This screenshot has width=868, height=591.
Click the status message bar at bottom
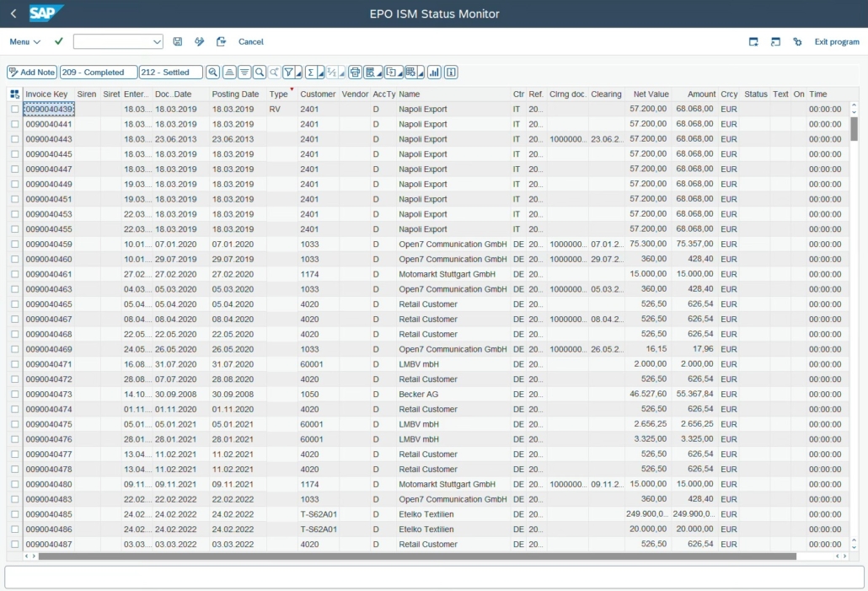tap(434, 578)
